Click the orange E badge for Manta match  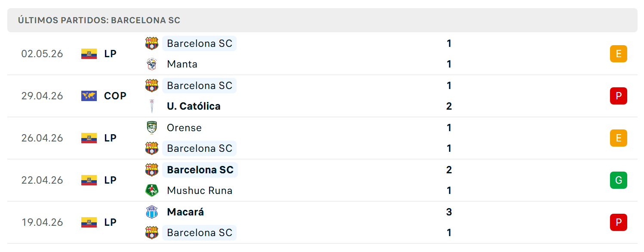click(x=618, y=54)
